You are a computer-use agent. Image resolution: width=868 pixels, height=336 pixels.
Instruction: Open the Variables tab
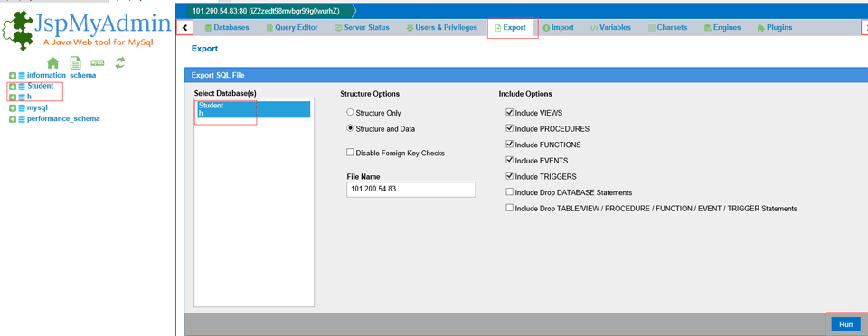[x=610, y=28]
